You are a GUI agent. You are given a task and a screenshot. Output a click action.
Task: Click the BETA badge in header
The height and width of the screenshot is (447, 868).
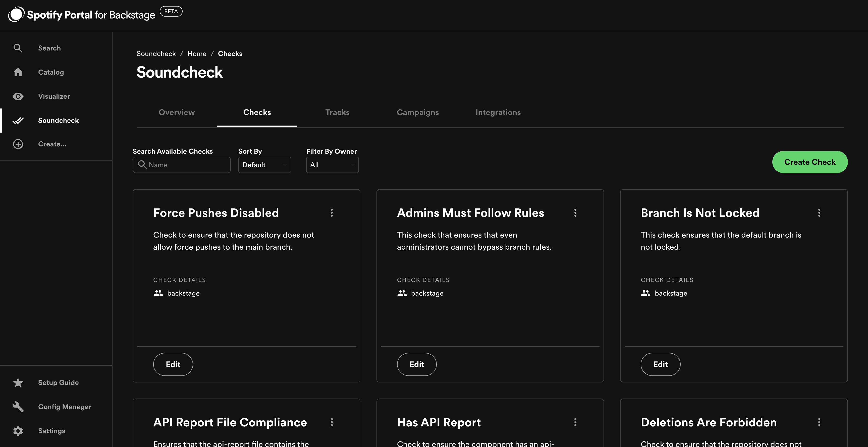pyautogui.click(x=171, y=12)
